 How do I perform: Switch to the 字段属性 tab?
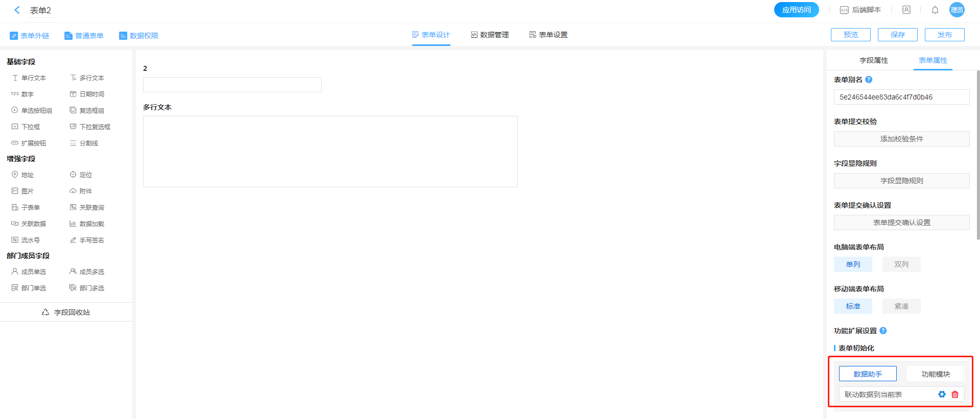[x=873, y=60]
